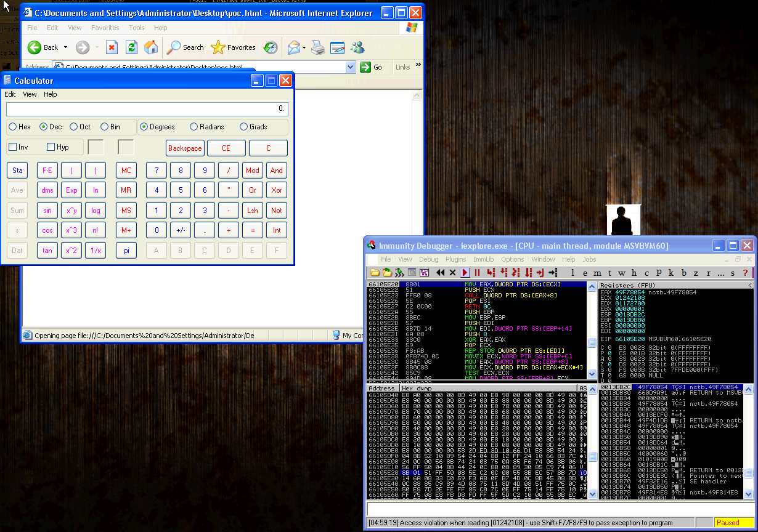Click the disassembly pane vertical scrollbar in Immunity
758x532 pixels.
click(x=592, y=331)
